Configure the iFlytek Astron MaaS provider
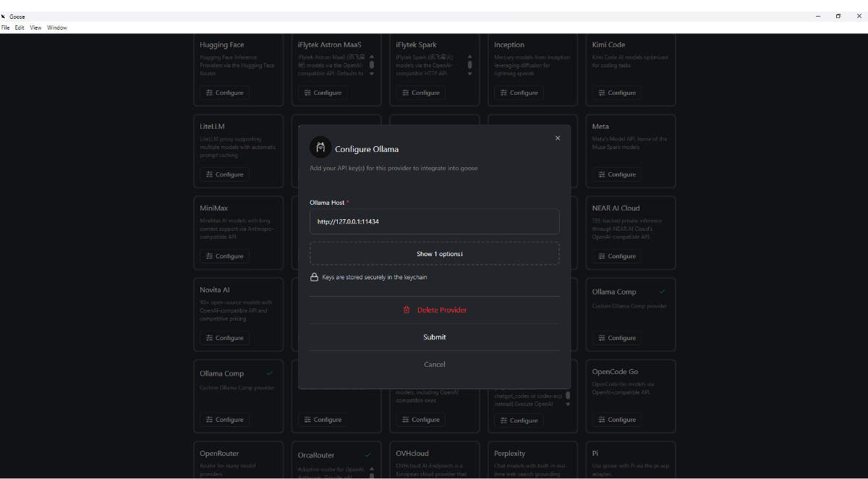The image size is (868, 479). [323, 93]
